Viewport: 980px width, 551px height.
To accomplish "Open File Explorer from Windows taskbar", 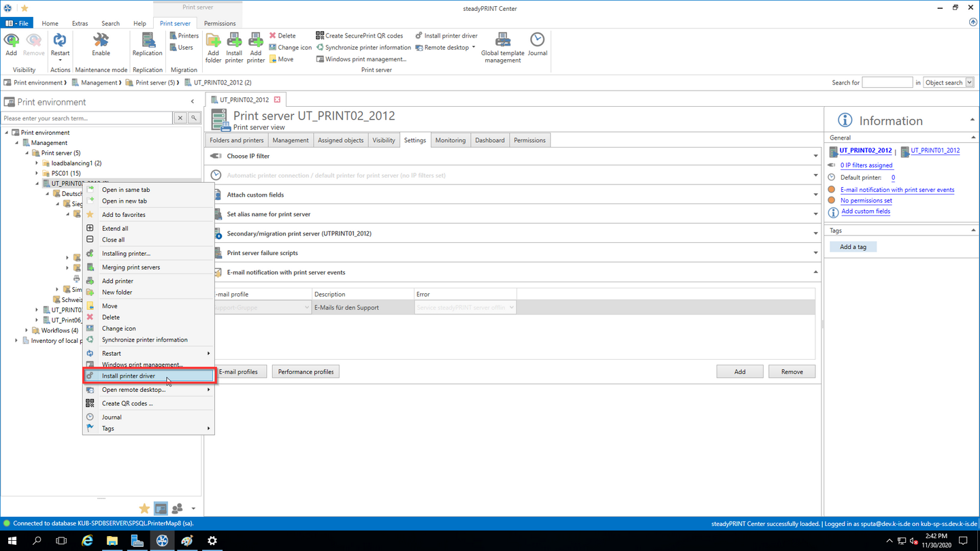I will click(112, 541).
